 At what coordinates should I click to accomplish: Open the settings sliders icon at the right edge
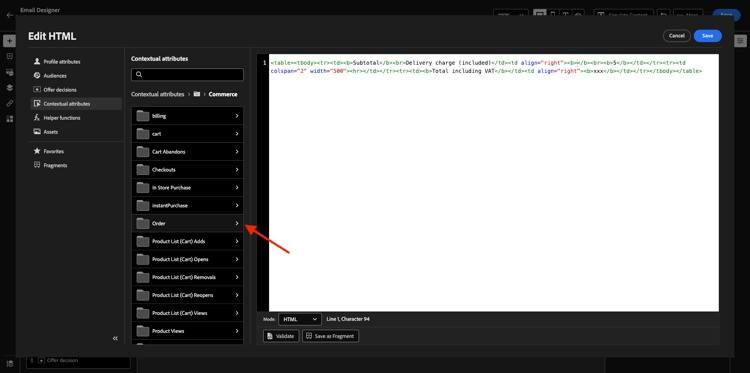tap(740, 42)
